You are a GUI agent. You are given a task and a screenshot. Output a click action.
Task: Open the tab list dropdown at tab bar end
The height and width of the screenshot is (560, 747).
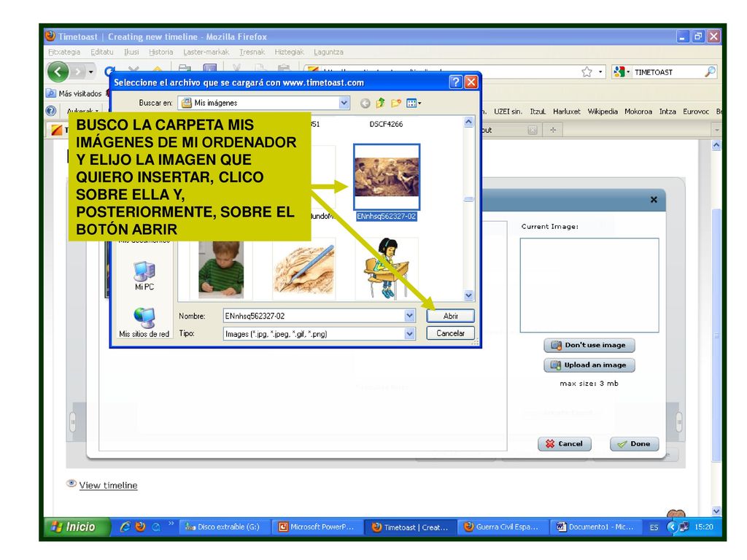[x=716, y=130]
